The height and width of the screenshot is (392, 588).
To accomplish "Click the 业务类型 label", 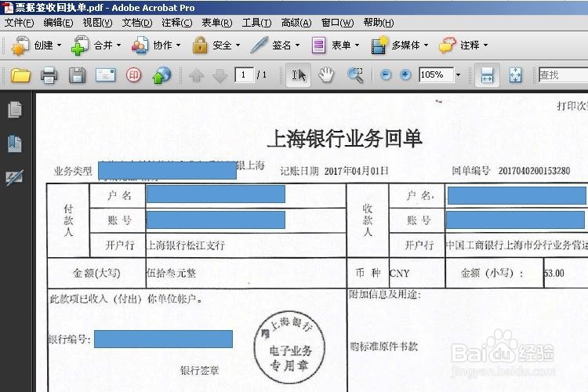I will click(x=73, y=172).
